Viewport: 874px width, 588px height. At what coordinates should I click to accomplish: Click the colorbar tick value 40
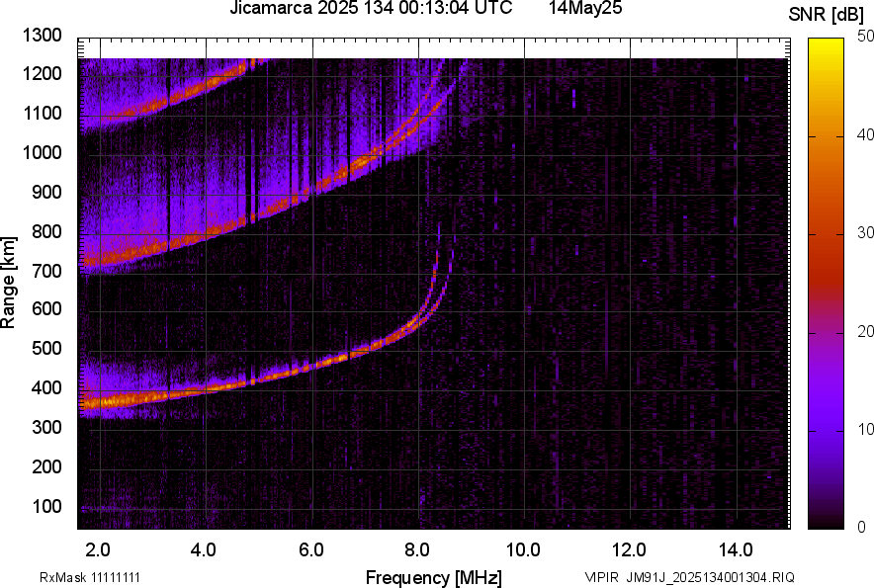tap(865, 134)
